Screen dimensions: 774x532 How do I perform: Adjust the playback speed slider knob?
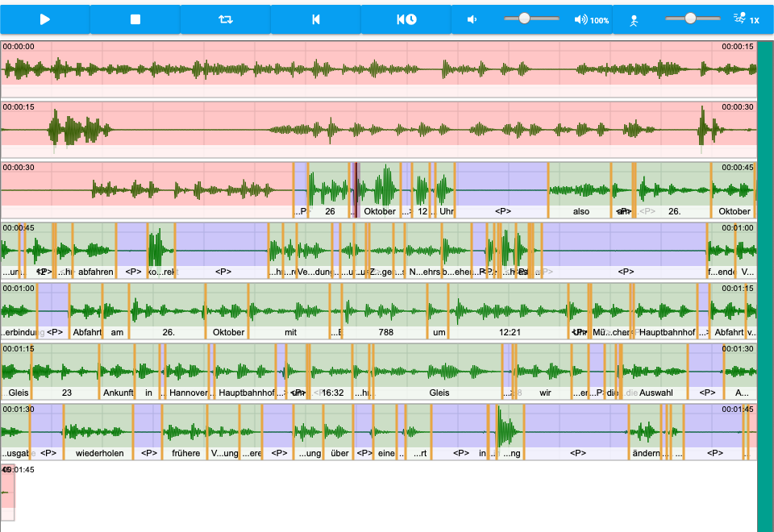pyautogui.click(x=690, y=19)
